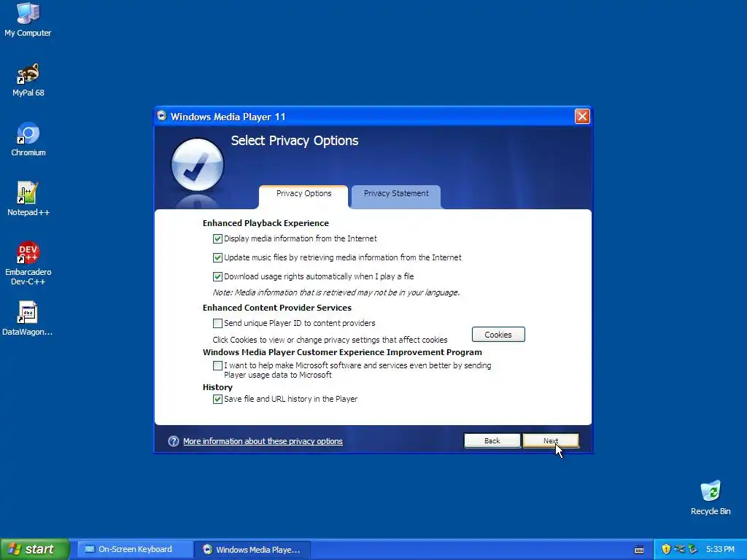This screenshot has width=747, height=560.
Task: Click the network connection tray icon
Action: coord(679,549)
